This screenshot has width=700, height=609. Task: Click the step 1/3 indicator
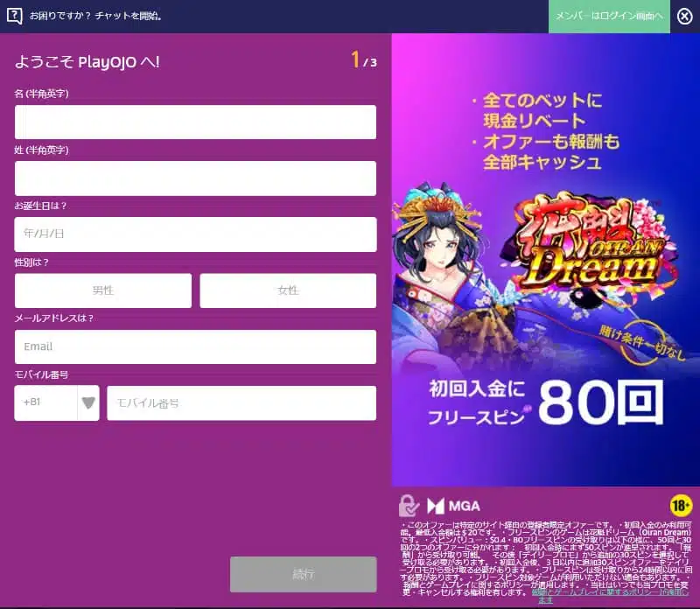point(364,59)
